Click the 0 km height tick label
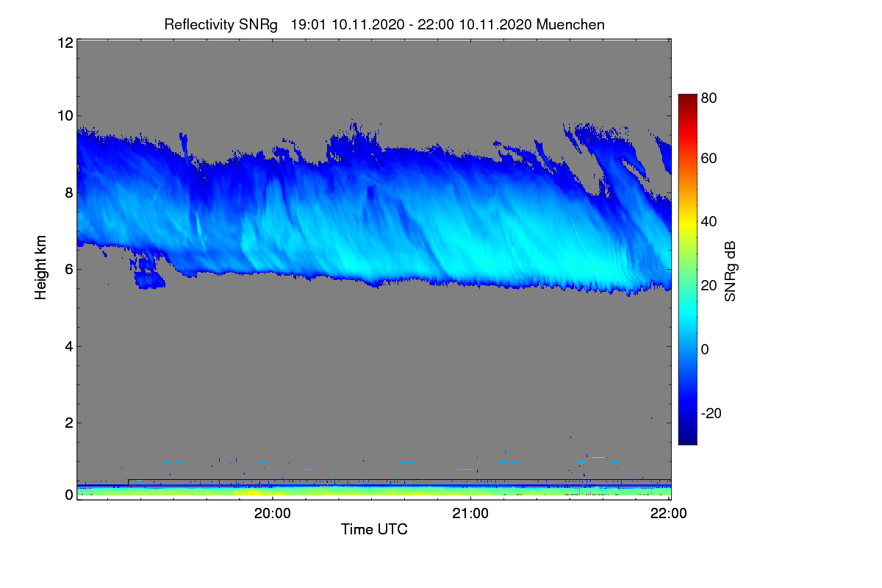882x588 pixels. 68,495
